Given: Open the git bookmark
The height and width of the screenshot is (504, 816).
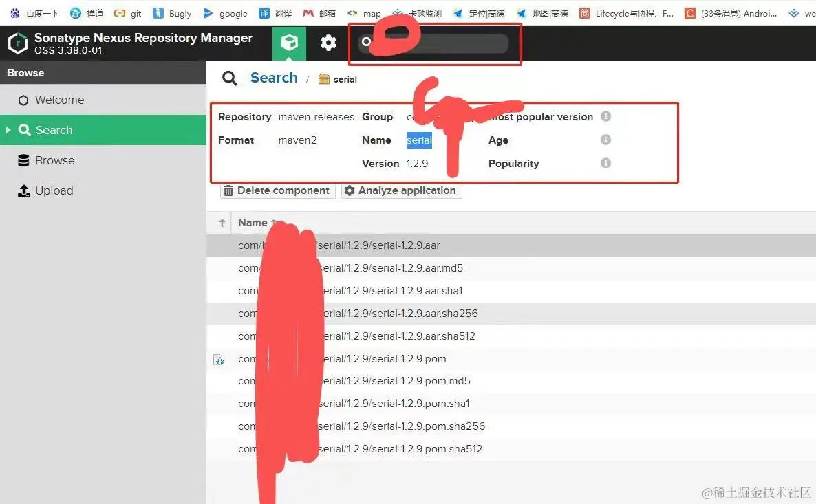Looking at the screenshot, I should (127, 13).
